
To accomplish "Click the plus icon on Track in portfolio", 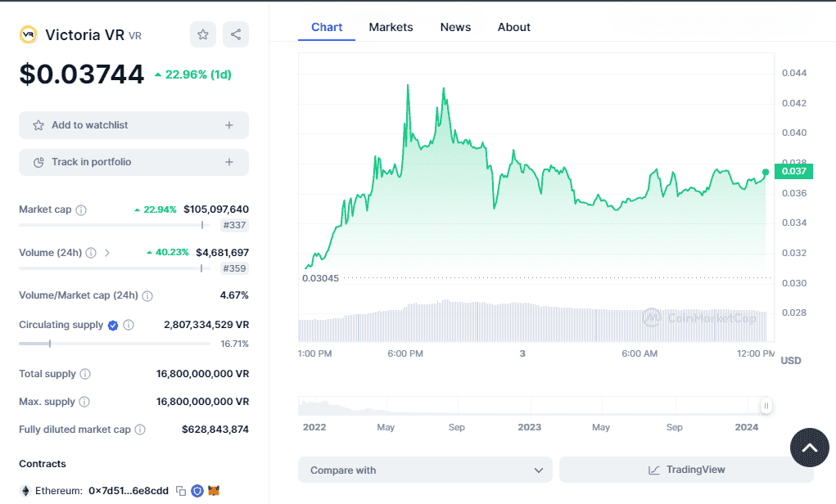I will (229, 162).
